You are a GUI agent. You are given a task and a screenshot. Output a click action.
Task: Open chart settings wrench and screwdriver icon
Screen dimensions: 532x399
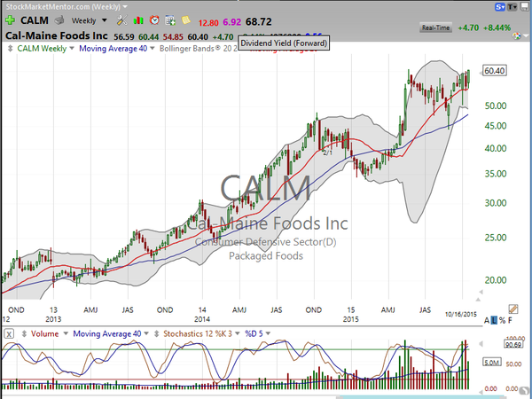pyautogui.click(x=121, y=20)
